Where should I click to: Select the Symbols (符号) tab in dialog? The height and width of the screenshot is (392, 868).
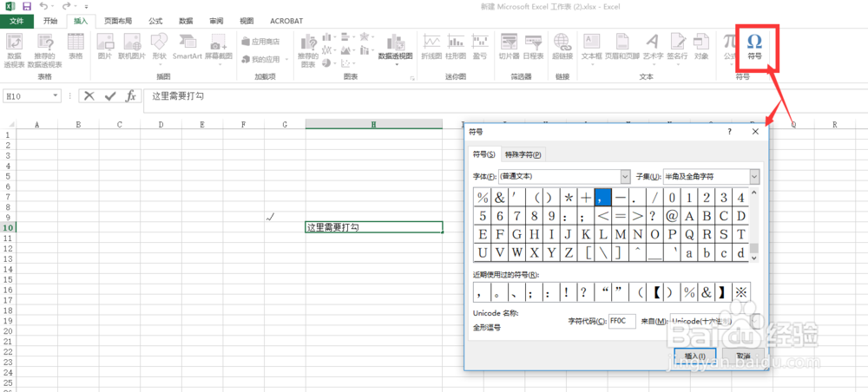click(483, 155)
